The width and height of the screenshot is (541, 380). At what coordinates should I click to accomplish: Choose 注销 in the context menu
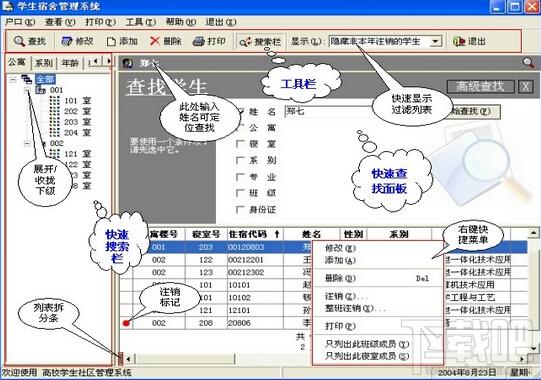click(377, 296)
